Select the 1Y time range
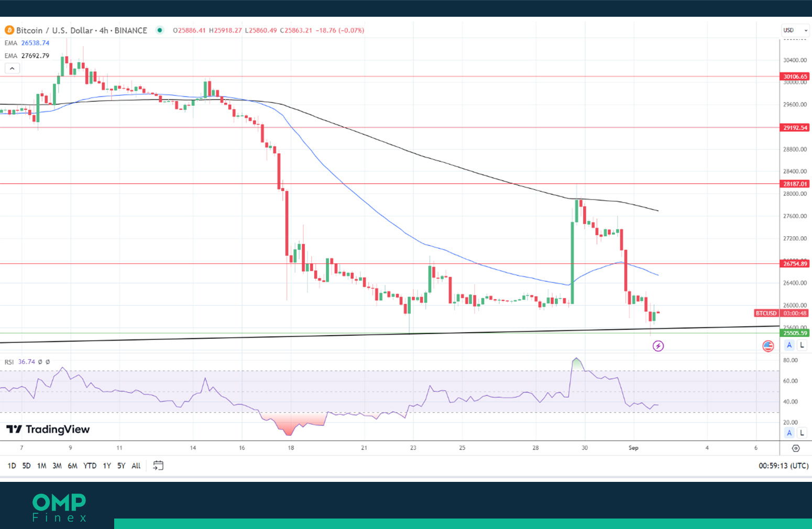Screen dimensions: 812x529 (107, 466)
